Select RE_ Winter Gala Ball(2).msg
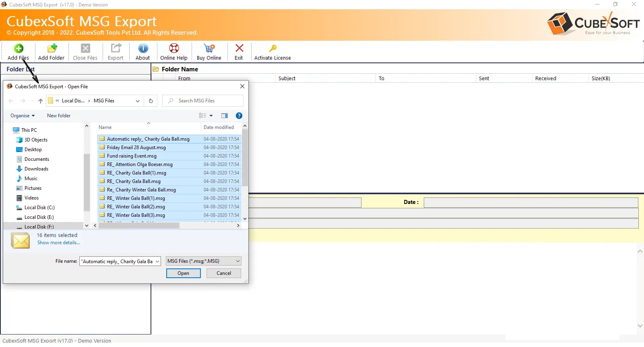The image size is (644, 347). (169, 207)
